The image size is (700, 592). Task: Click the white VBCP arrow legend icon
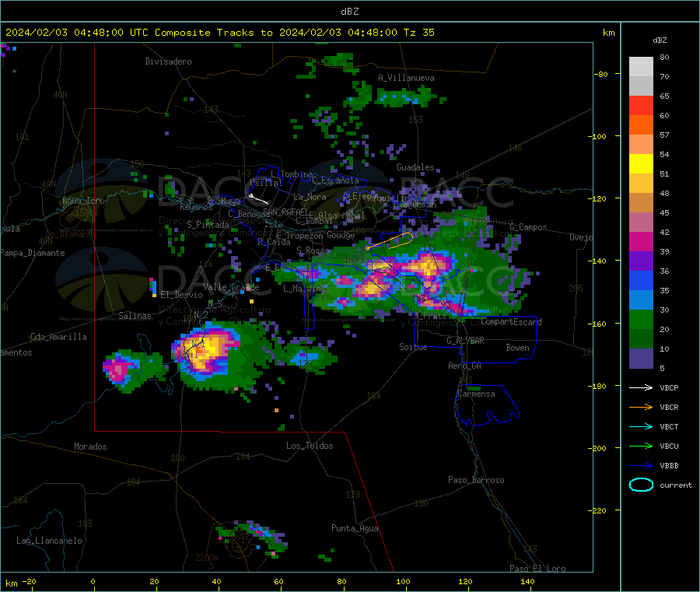tap(641, 387)
